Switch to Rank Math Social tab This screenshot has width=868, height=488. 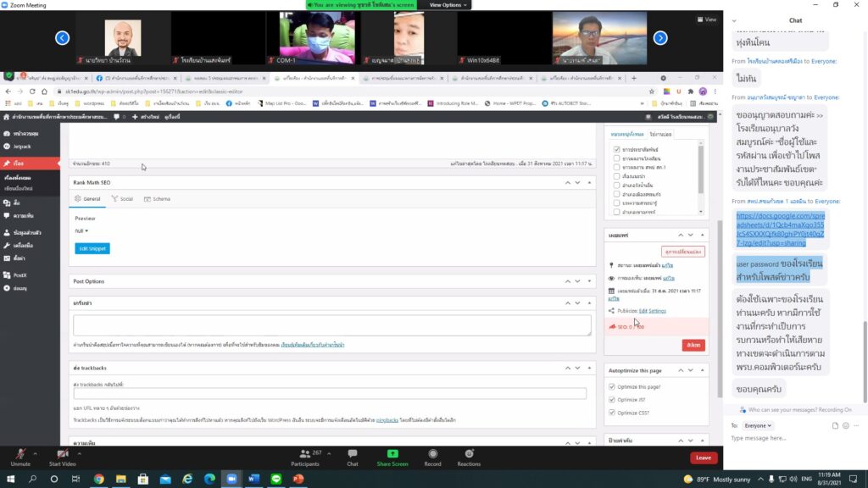pyautogui.click(x=122, y=198)
